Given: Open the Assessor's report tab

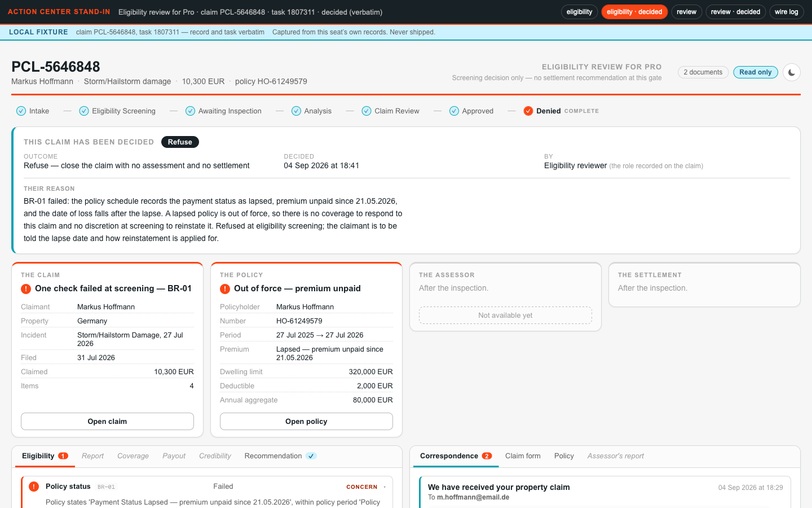Looking at the screenshot, I should (615, 456).
